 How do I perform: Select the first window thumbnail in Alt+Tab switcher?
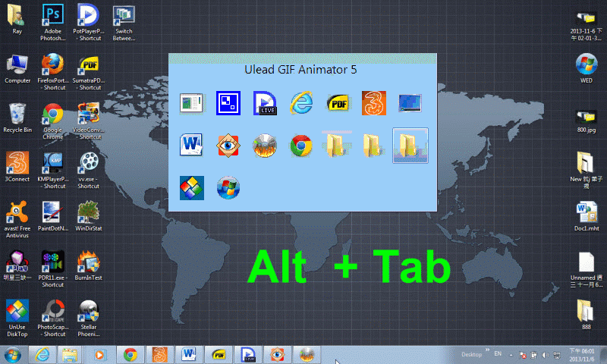tap(191, 103)
